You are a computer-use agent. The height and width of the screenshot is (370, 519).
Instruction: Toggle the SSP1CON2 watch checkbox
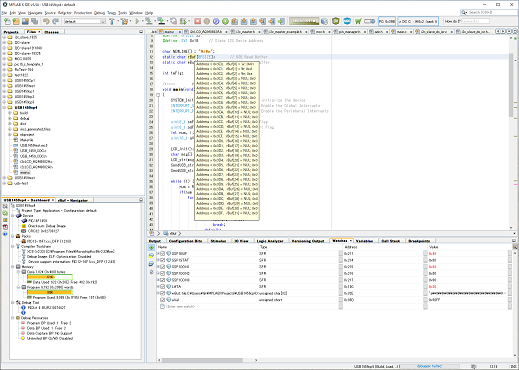163,274
